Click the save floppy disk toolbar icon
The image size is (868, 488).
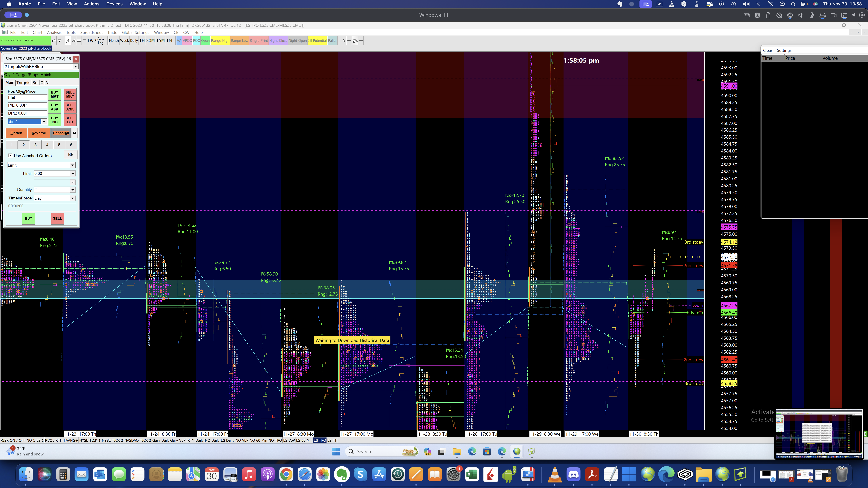pyautogui.click(x=60, y=41)
